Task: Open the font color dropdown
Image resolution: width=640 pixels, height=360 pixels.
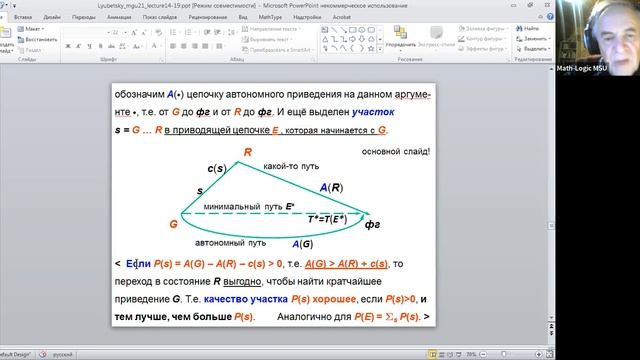Action: point(156,47)
